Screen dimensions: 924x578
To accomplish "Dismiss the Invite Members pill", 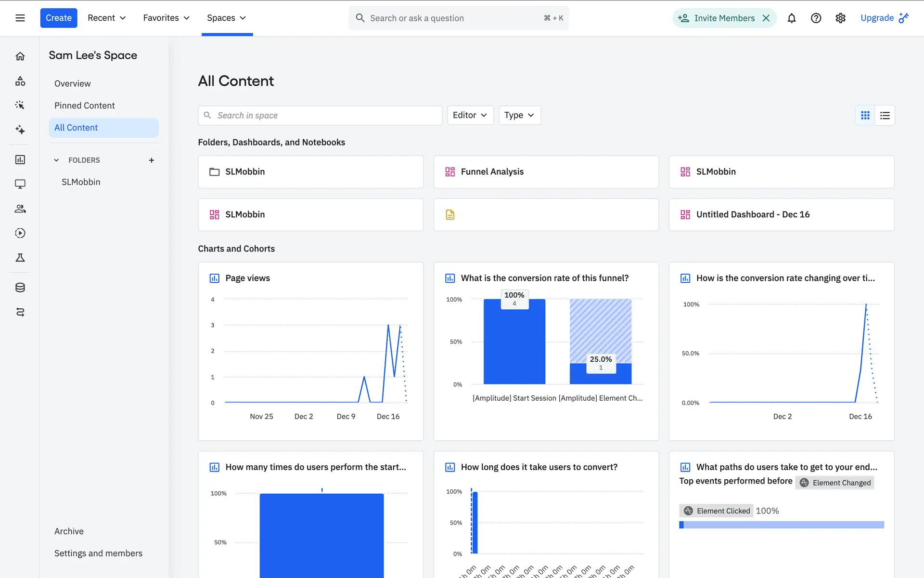I will coord(766,18).
